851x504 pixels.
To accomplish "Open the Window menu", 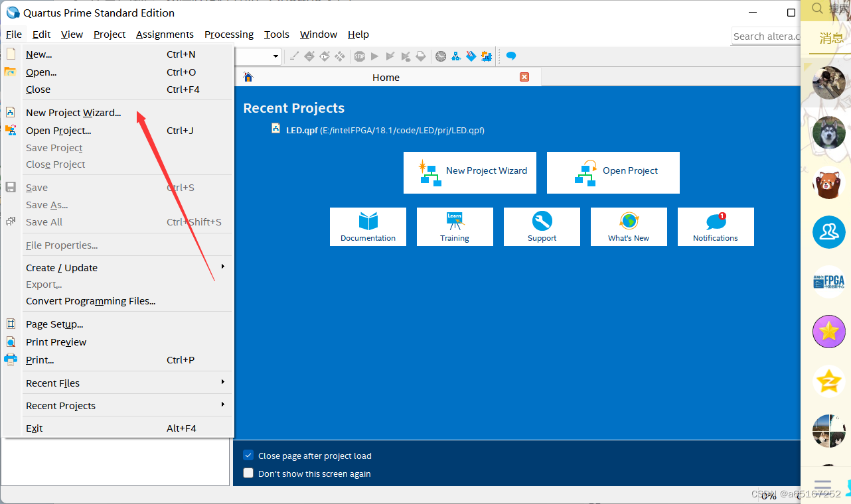I will pos(319,34).
